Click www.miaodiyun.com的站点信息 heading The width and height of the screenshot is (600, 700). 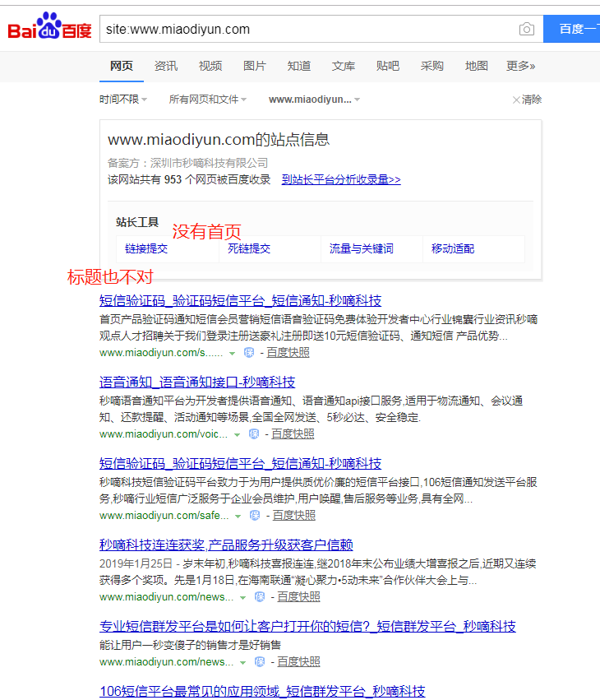(x=219, y=139)
